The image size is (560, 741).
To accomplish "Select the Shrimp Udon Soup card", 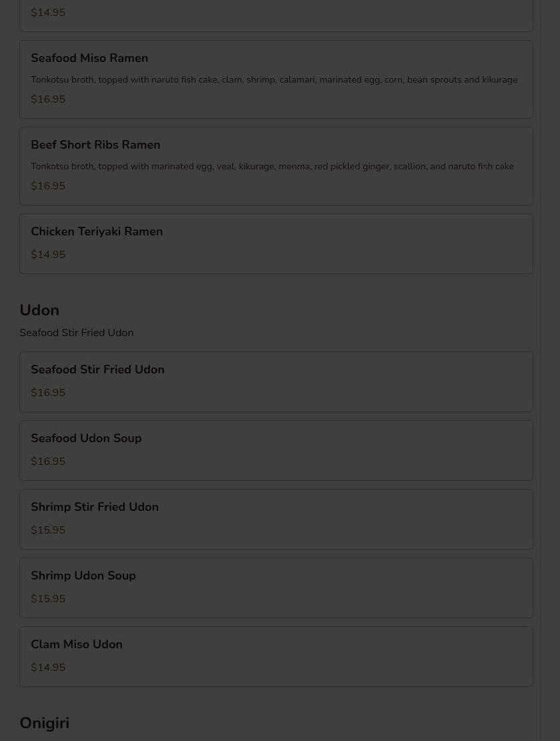I will [276, 588].
